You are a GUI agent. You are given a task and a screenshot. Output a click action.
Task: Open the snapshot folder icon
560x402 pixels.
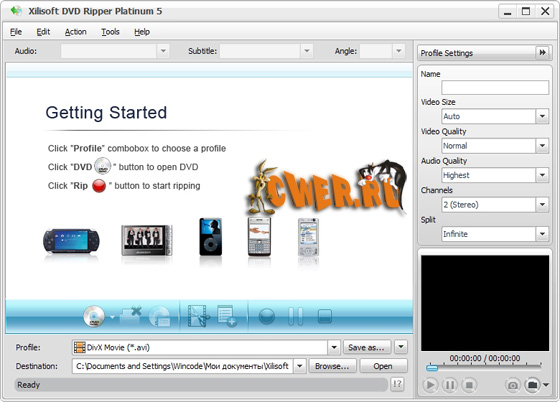coord(532,385)
